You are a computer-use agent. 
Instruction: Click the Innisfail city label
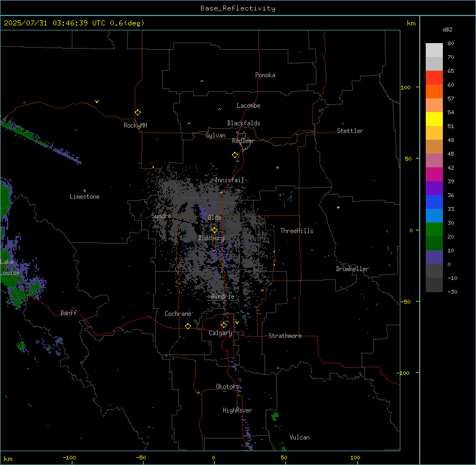click(229, 180)
